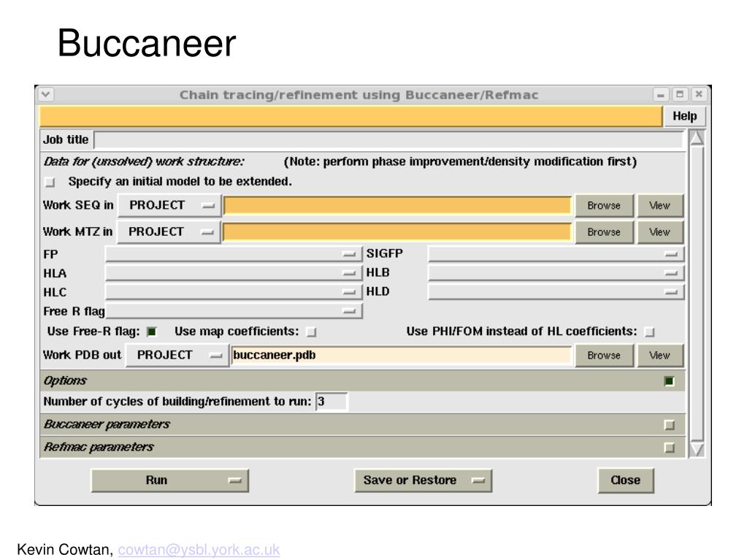Open the Work PDB out PROJECT dropdown
Viewport: 747px width, 560px height.
tap(177, 356)
